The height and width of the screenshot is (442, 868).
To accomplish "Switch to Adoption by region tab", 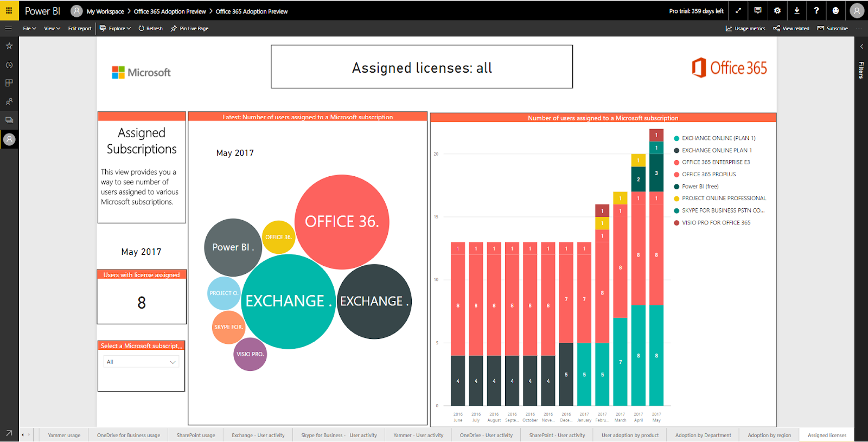I will coord(769,435).
